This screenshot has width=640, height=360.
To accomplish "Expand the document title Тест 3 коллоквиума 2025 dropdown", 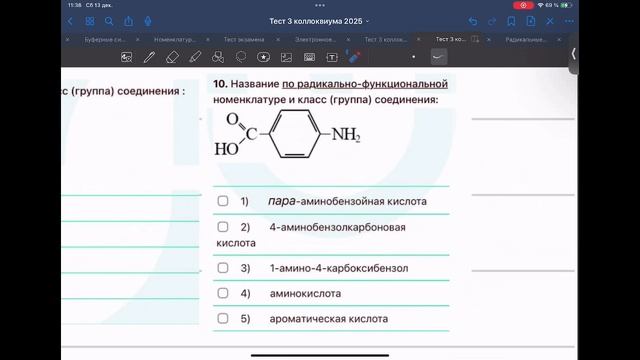I will pyautogui.click(x=319, y=21).
